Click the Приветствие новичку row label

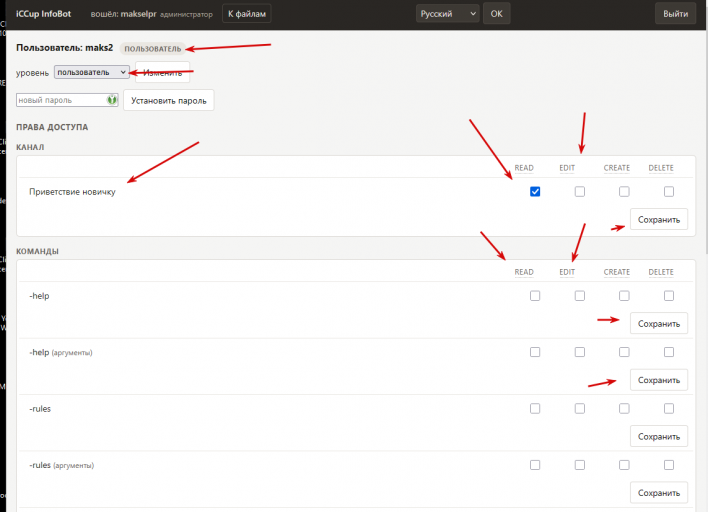coord(72,192)
